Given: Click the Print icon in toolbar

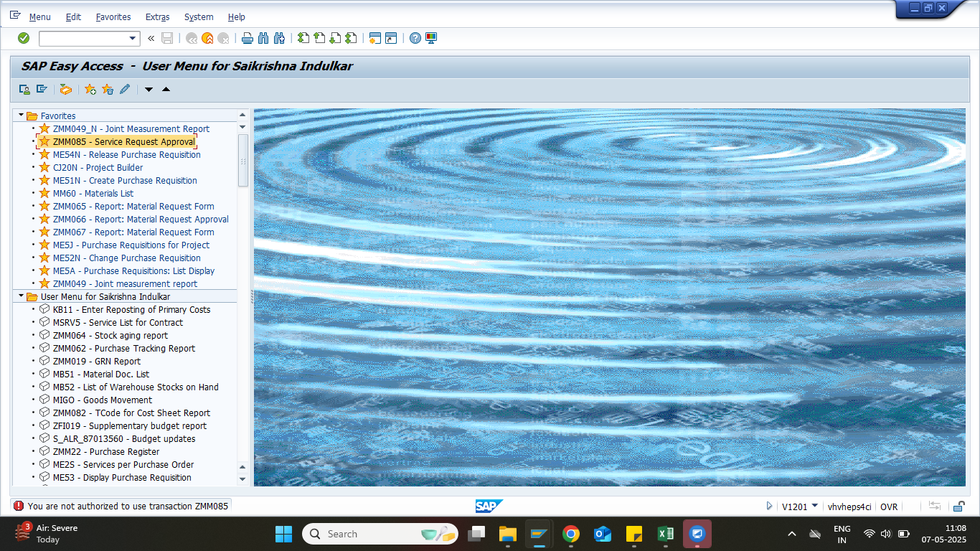Looking at the screenshot, I should point(247,38).
